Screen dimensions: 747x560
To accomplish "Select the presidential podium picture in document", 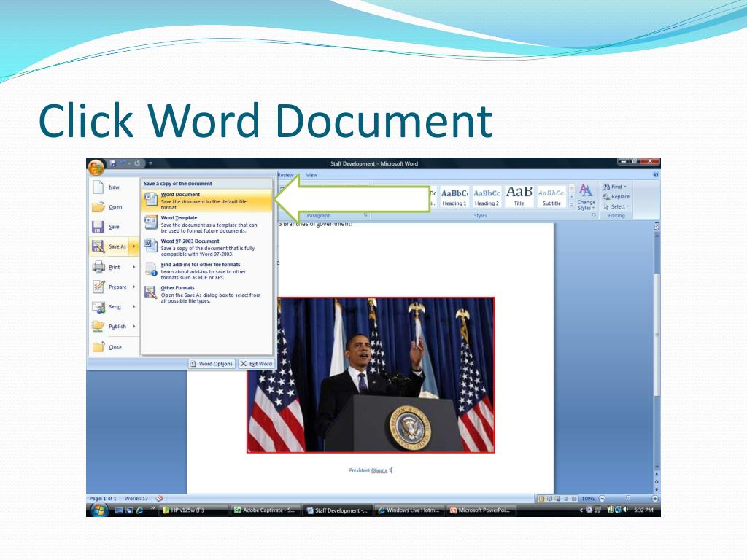I will [x=371, y=375].
